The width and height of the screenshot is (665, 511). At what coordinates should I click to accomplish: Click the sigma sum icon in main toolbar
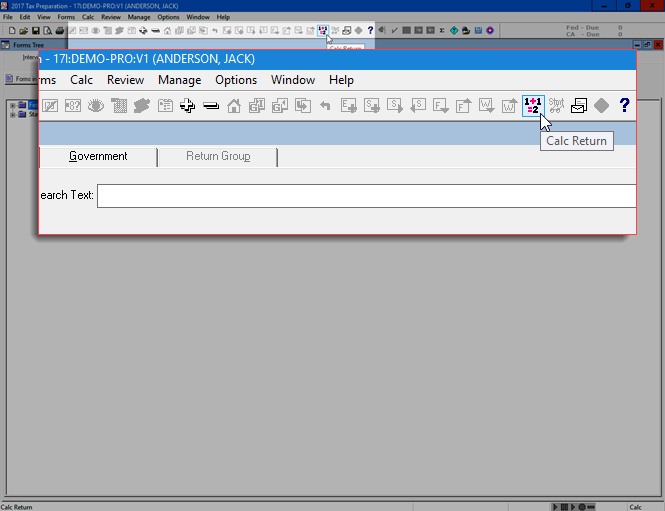coord(442,31)
